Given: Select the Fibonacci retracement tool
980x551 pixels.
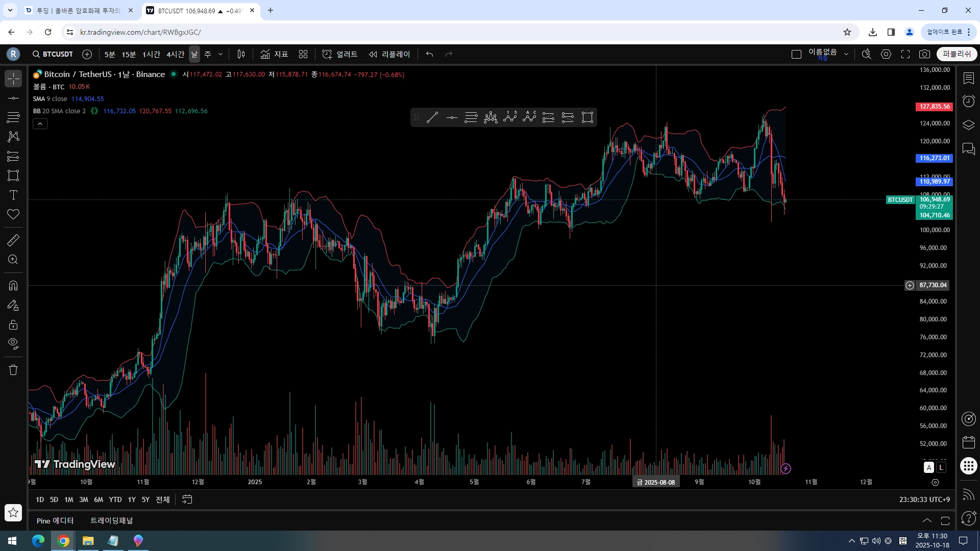Looking at the screenshot, I should [13, 117].
